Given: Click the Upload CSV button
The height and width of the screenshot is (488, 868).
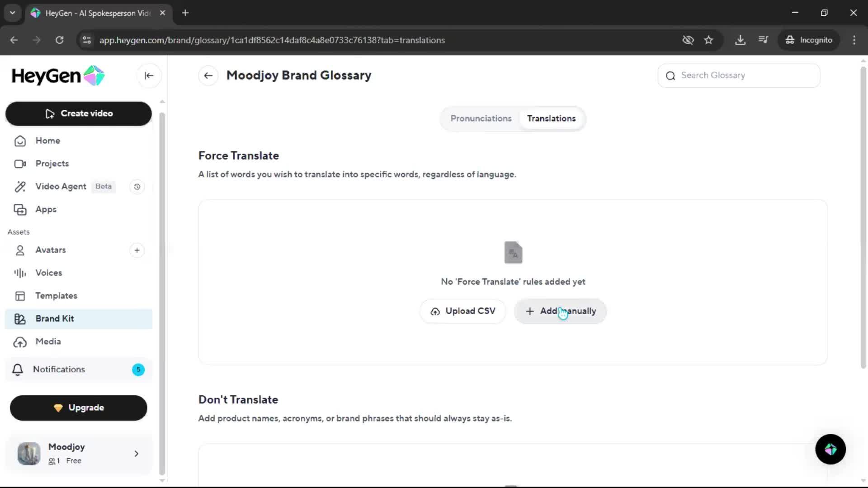Looking at the screenshot, I should pos(462,311).
